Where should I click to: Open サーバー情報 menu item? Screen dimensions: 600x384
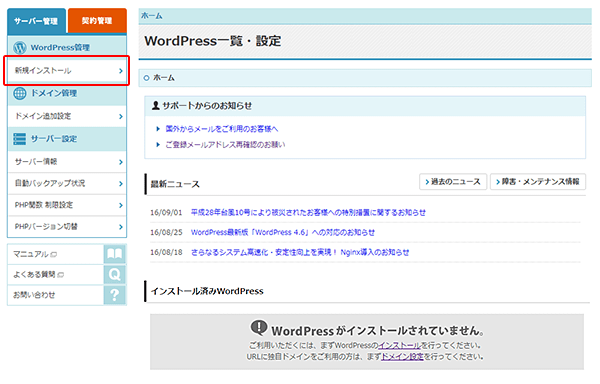click(67, 162)
